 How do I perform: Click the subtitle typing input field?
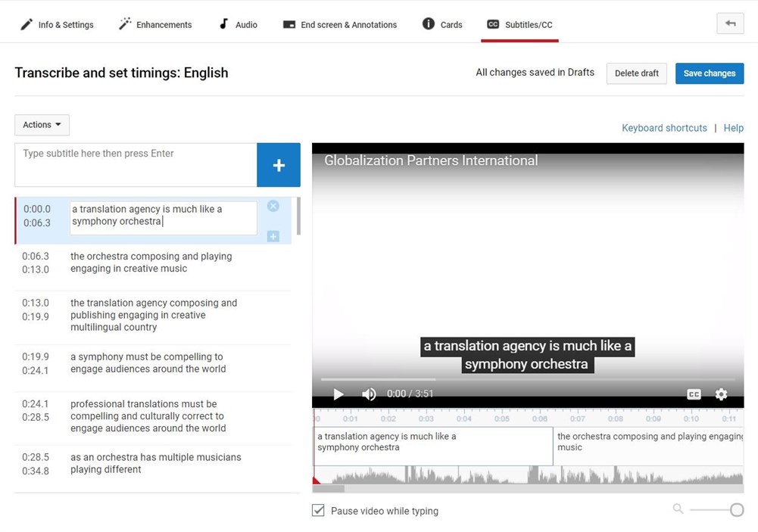[x=135, y=164]
